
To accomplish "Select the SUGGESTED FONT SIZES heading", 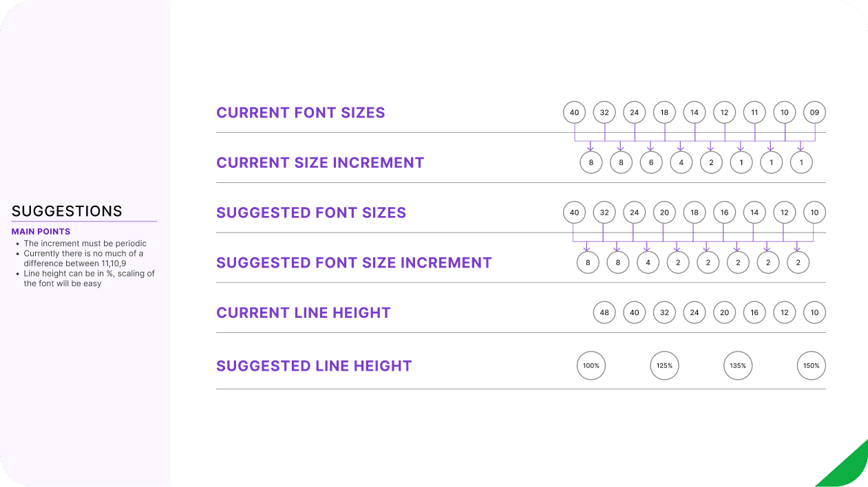I will point(311,213).
